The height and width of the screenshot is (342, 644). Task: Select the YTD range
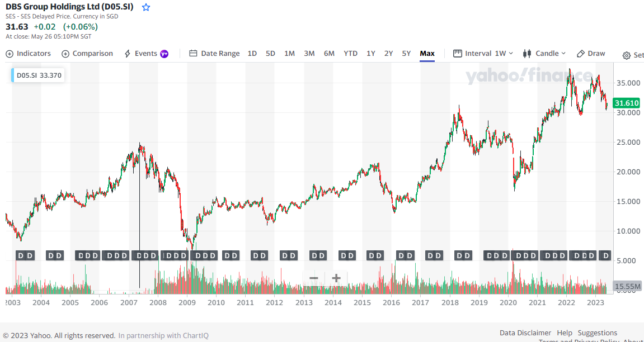click(350, 53)
